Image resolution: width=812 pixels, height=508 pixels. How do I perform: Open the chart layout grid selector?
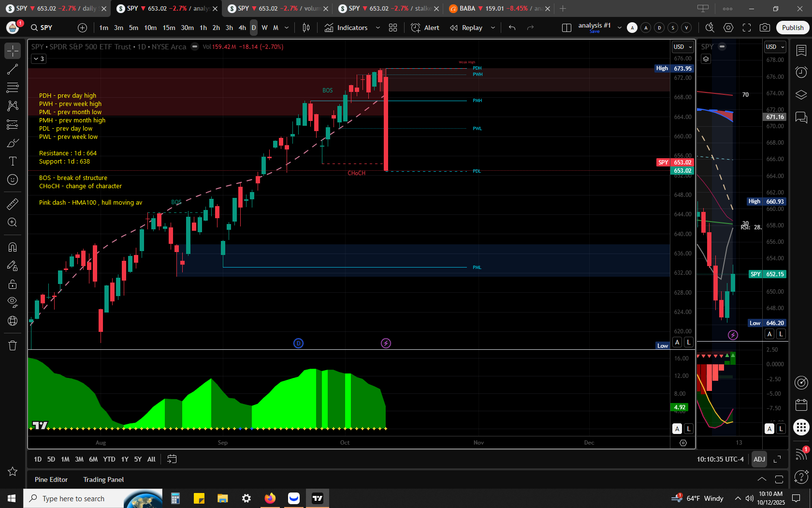[393, 28]
